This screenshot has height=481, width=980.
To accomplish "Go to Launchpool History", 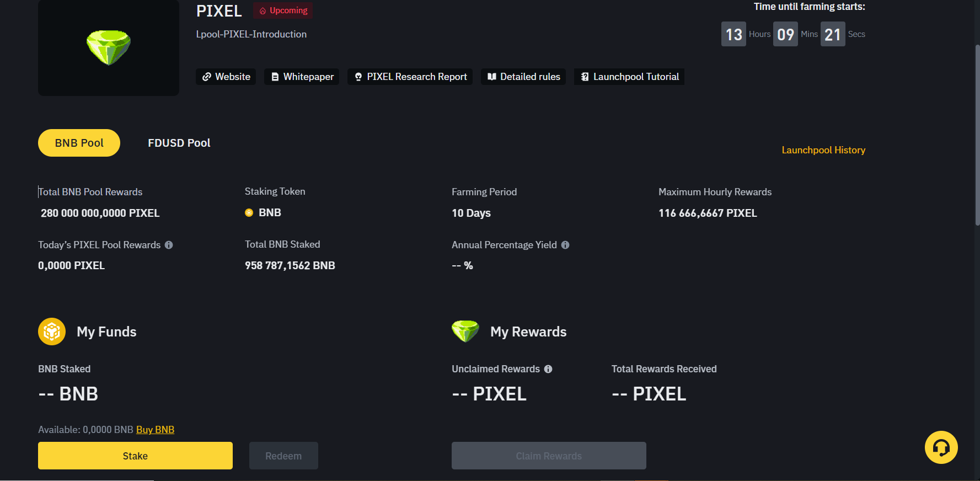I will pos(823,150).
